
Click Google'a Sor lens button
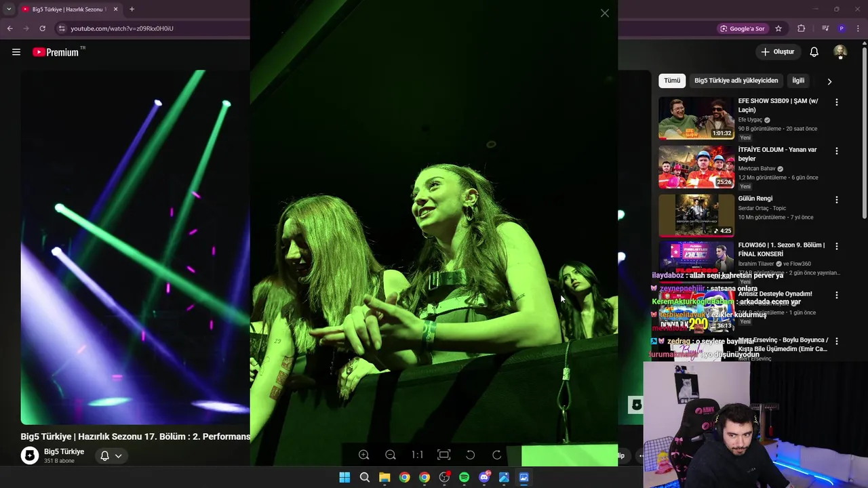click(x=743, y=28)
